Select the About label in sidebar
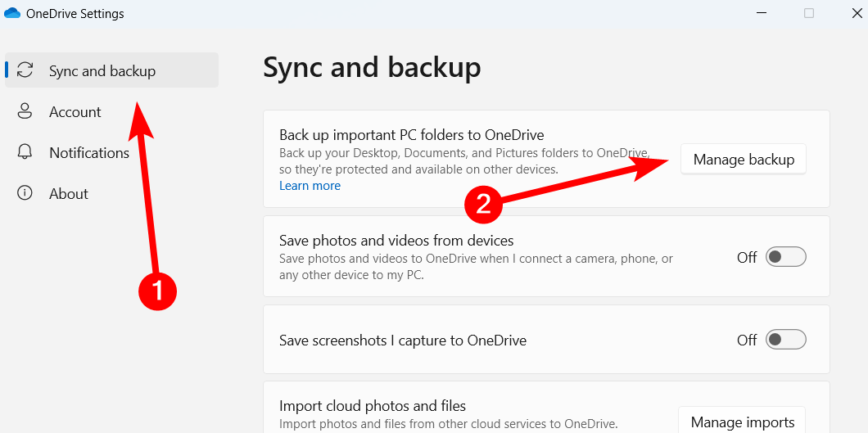The width and height of the screenshot is (868, 433). pos(69,194)
